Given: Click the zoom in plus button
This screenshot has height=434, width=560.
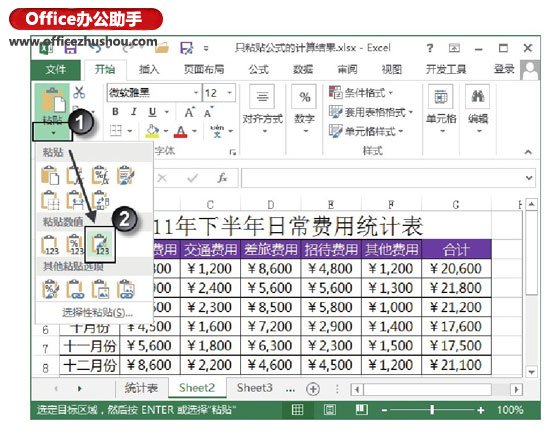Looking at the screenshot, I should pyautogui.click(x=481, y=410).
